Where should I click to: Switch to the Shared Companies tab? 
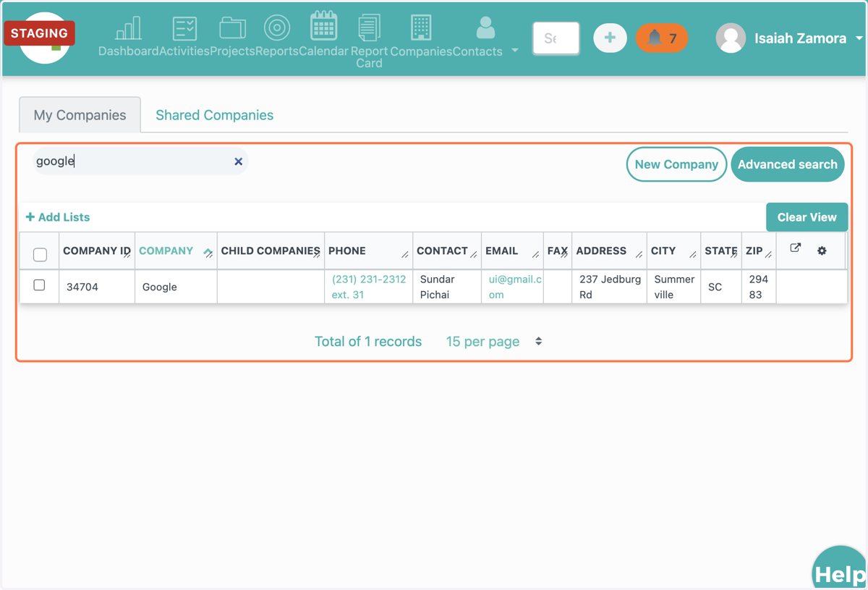click(x=214, y=115)
